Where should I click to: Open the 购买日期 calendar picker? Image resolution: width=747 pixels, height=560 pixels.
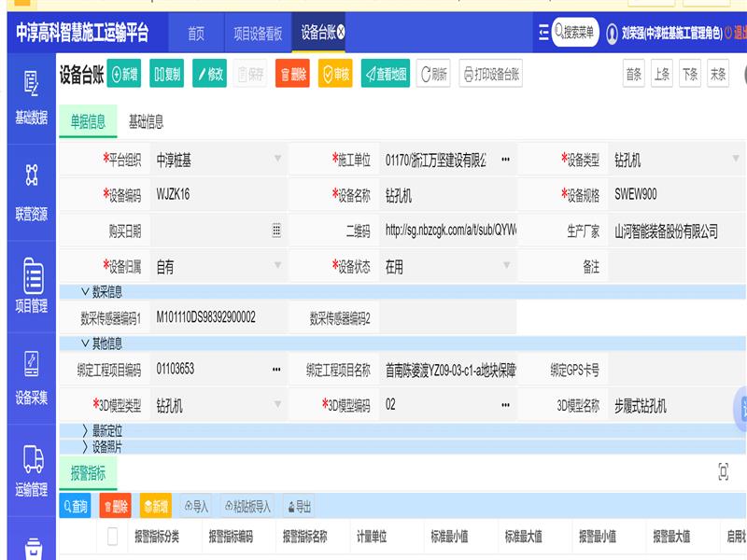(x=276, y=231)
